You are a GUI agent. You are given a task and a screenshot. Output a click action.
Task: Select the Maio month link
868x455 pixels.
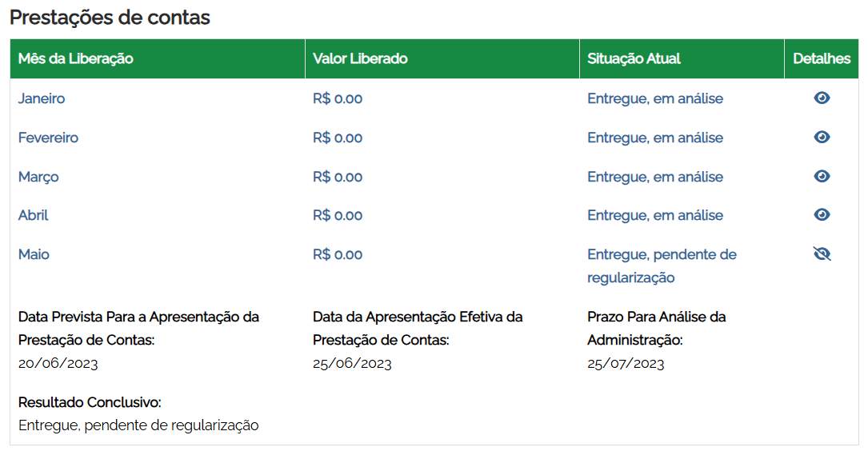34,255
